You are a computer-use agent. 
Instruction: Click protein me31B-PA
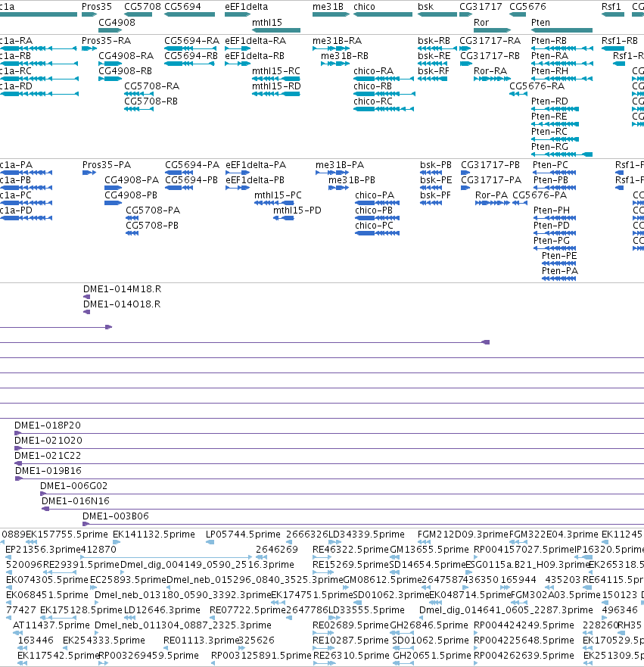click(x=340, y=165)
